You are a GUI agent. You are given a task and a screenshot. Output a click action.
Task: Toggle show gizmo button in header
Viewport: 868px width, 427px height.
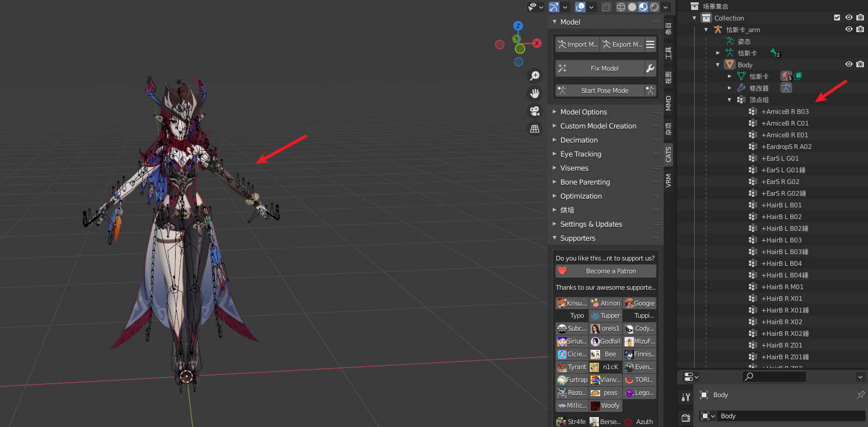554,7
